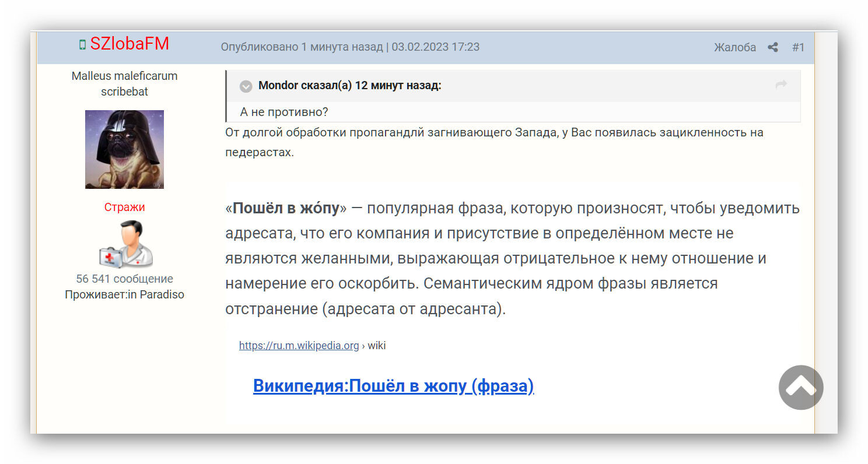Collapse the Mondor quote with chevron toggle
This screenshot has width=868, height=464.
[x=246, y=86]
